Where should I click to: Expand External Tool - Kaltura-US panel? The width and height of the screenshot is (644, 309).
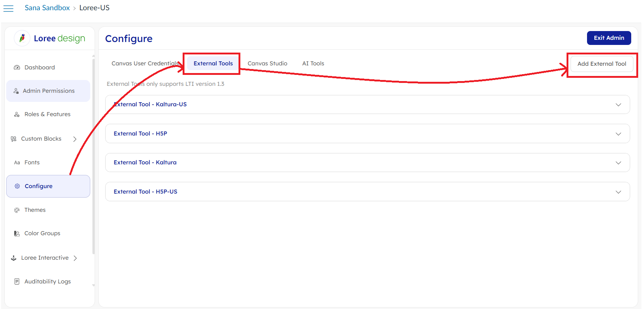(x=618, y=105)
